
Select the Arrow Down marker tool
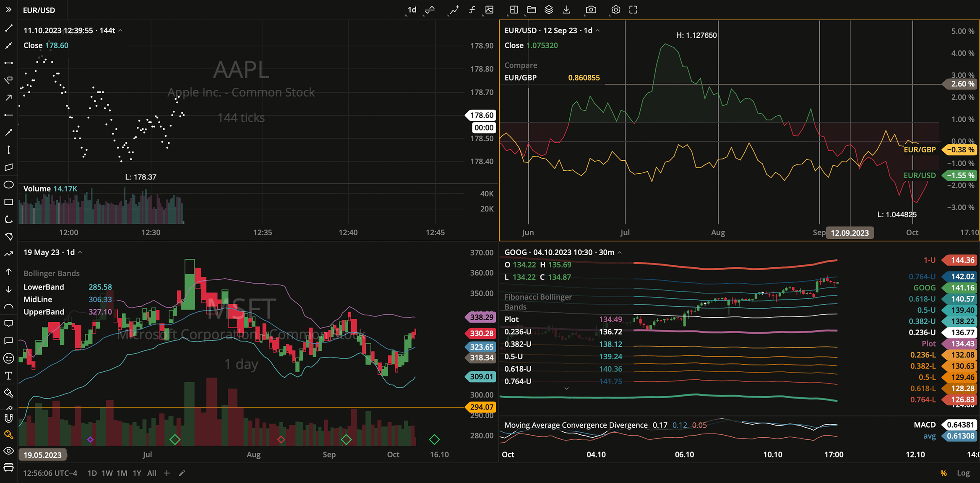point(8,289)
